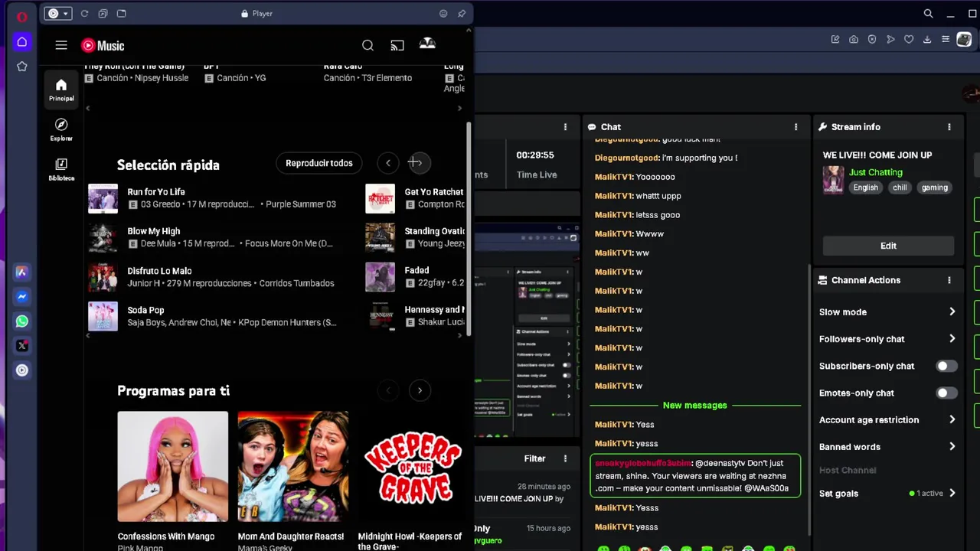Screen dimensions: 980x551
Task: Open WhatsApp in Opera sidebar
Action: coord(21,321)
